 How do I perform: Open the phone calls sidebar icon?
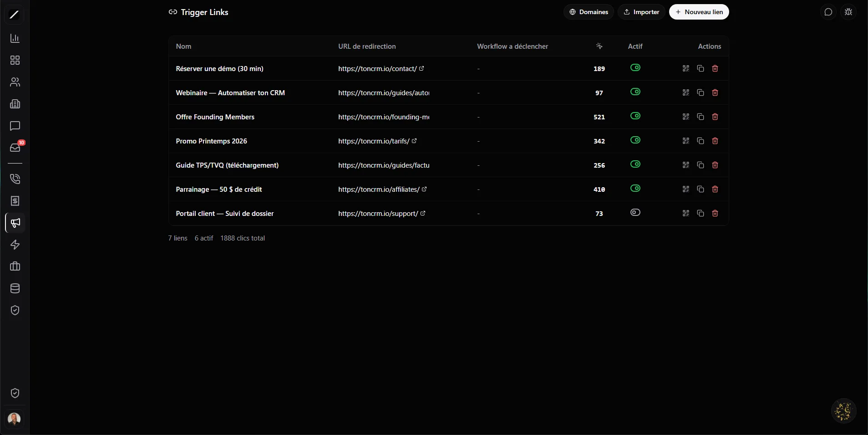coord(15,179)
